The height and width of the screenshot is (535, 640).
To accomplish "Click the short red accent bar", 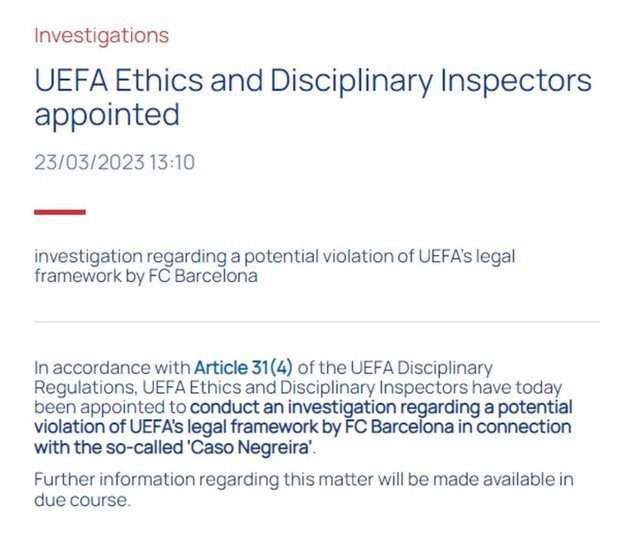I will [x=60, y=212].
